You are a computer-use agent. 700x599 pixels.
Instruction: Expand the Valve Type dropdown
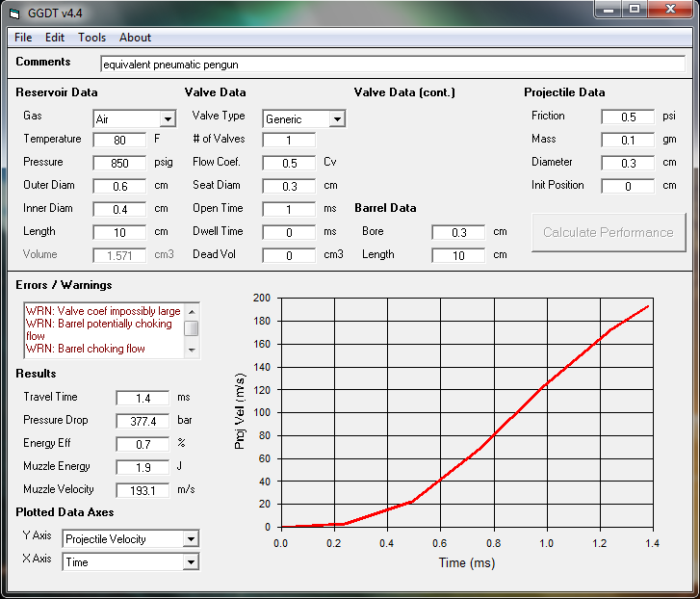tap(337, 119)
